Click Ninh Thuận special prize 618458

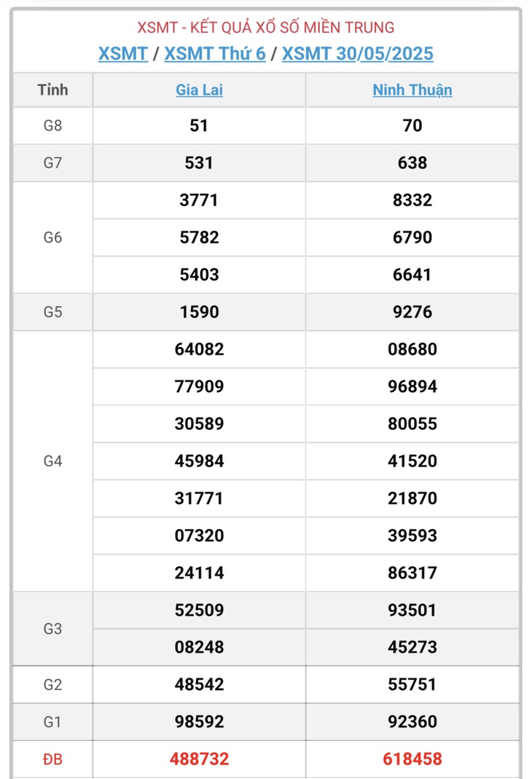[412, 759]
